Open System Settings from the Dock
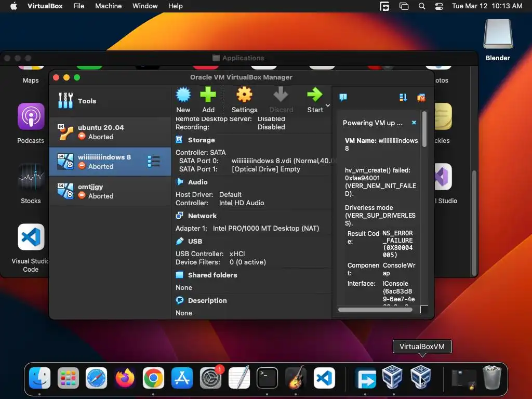Screen dimensions: 532x399 click(210, 378)
